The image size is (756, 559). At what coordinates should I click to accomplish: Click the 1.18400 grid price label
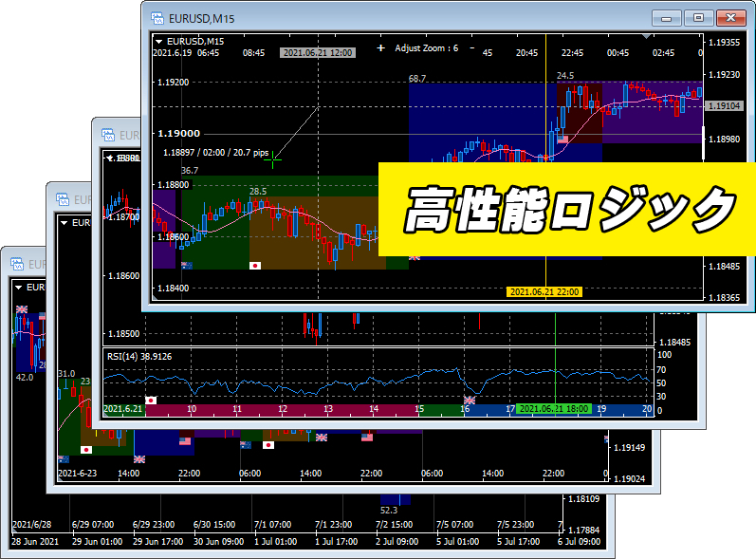[173, 289]
